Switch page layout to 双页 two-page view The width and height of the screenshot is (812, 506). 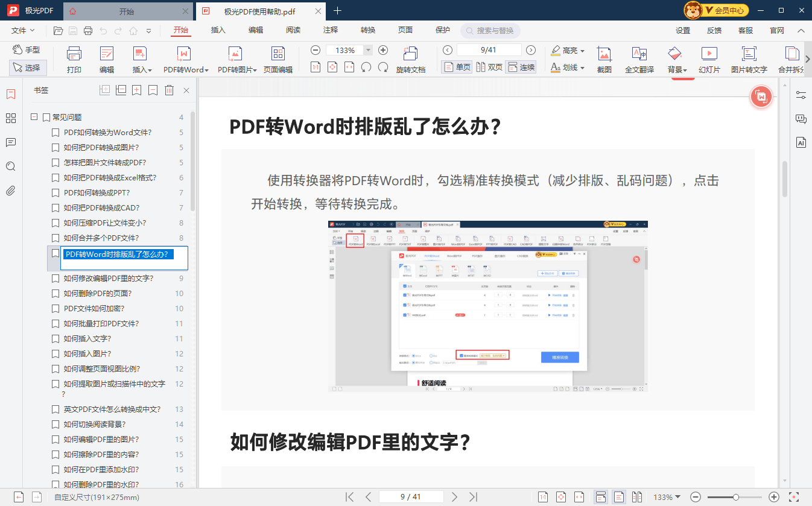click(x=490, y=67)
